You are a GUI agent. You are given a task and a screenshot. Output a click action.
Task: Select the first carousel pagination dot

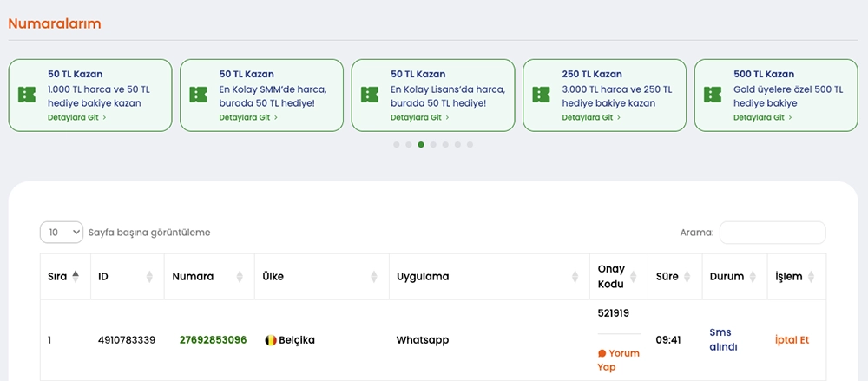tap(397, 145)
